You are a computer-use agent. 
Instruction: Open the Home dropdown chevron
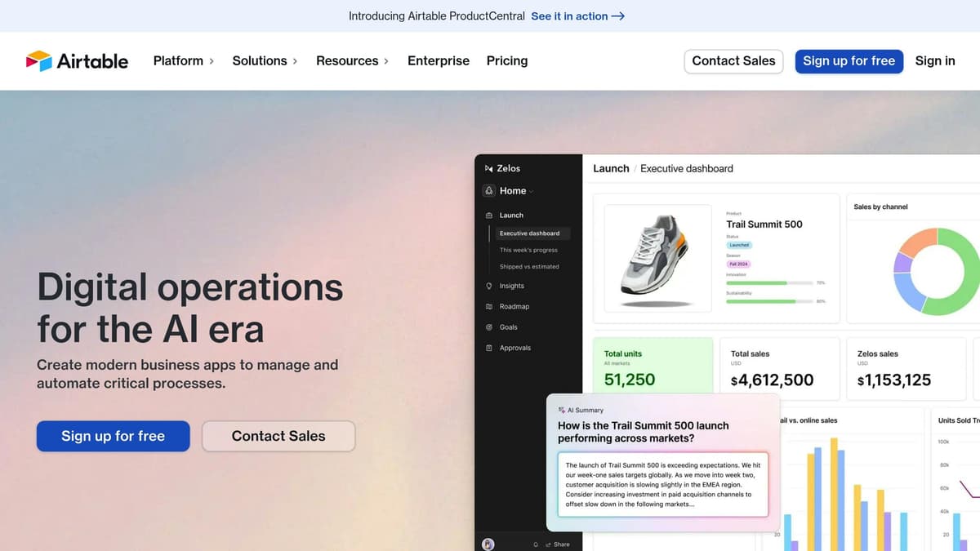531,191
